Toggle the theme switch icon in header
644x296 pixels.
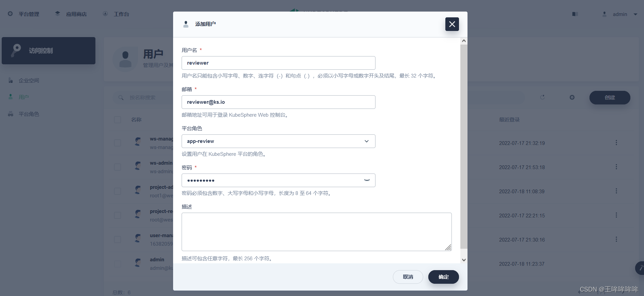pyautogui.click(x=575, y=14)
